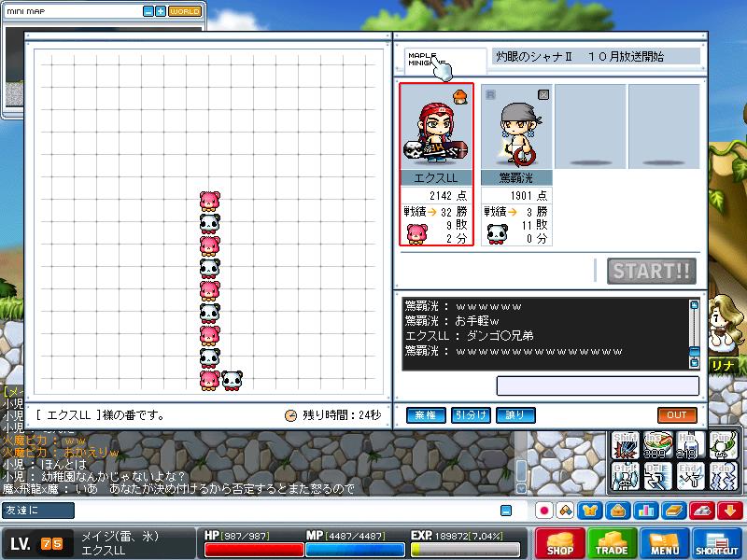Click the room title 灼眼のシャナⅡ 10月放送開始

[x=580, y=57]
